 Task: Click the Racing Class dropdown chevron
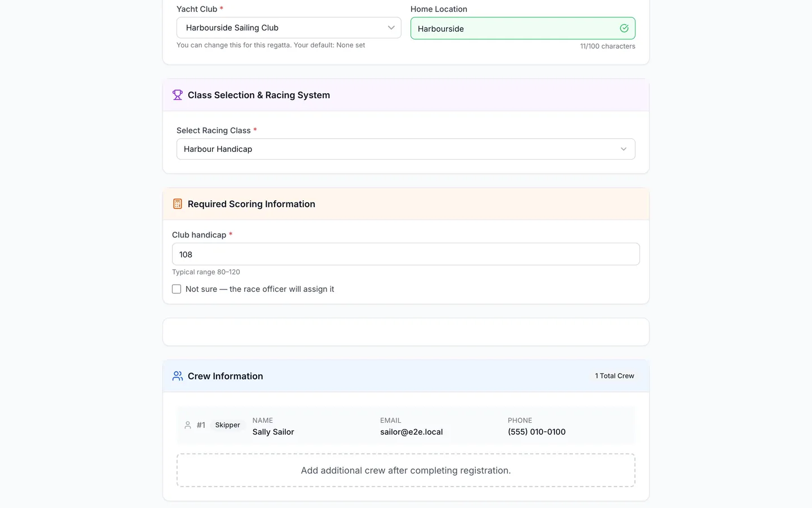(x=624, y=149)
